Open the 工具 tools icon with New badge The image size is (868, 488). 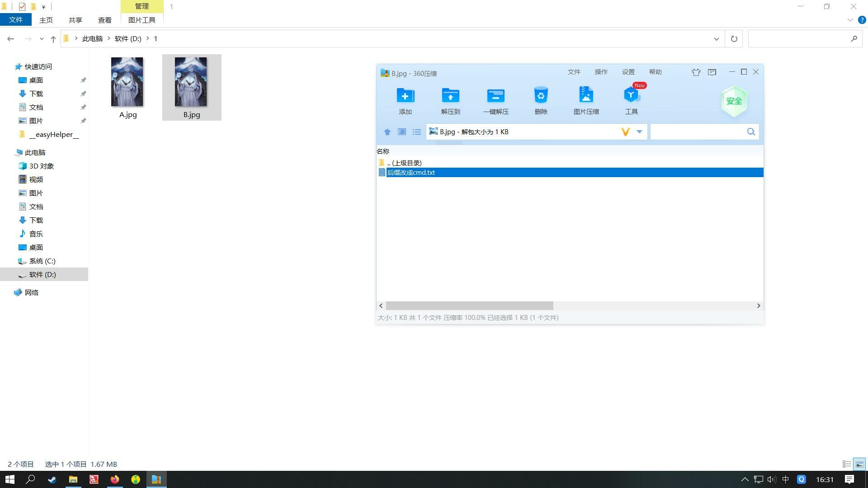631,96
